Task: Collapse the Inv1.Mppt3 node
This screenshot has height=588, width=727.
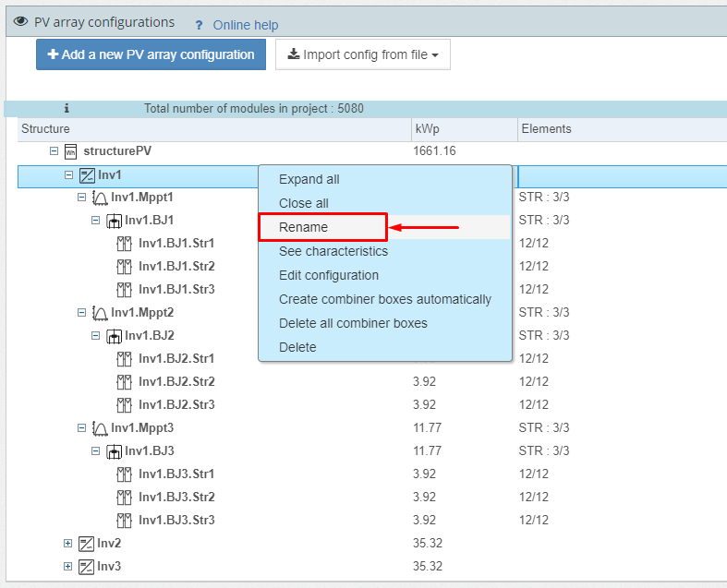Action: point(81,428)
